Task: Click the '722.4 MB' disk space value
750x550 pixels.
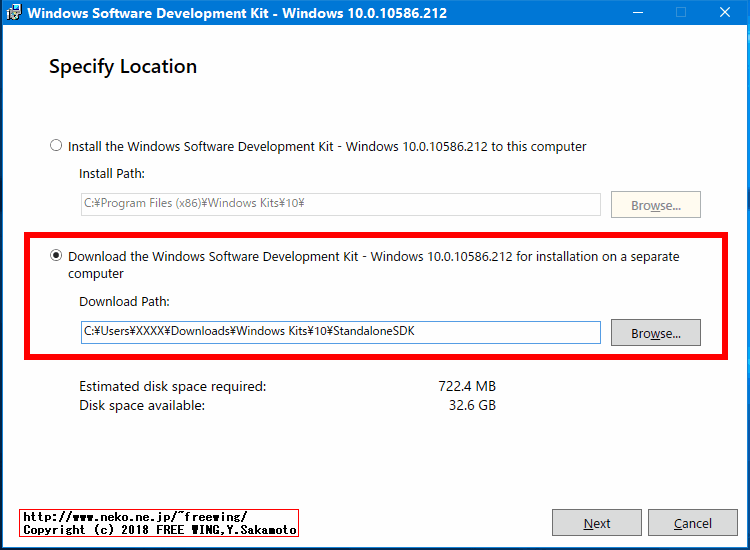Action: coord(467,386)
